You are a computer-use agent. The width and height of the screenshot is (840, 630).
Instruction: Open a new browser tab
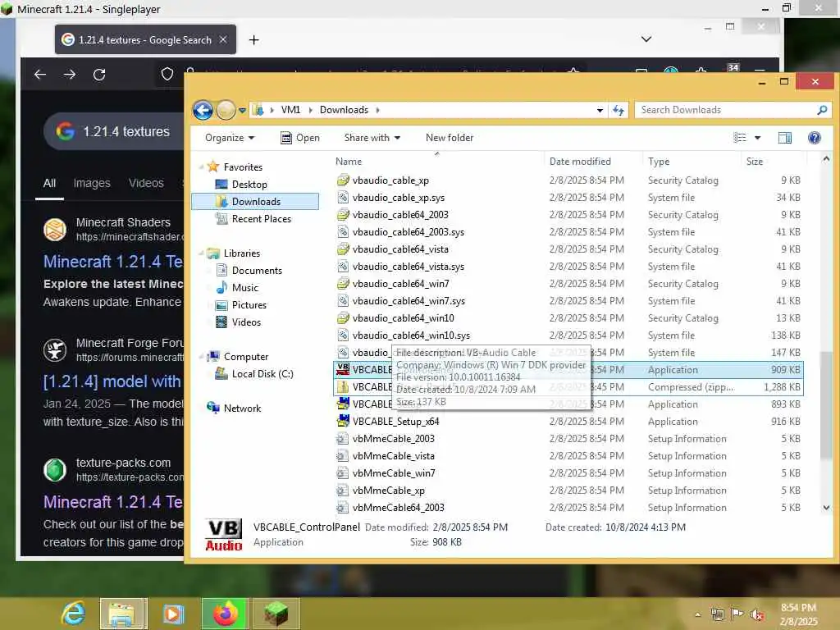pos(254,39)
